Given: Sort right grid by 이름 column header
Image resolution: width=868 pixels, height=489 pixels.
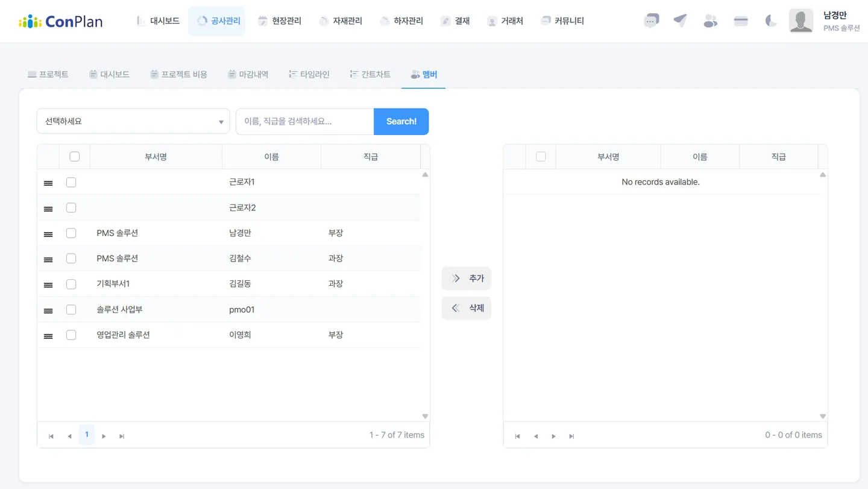Looking at the screenshot, I should point(700,157).
